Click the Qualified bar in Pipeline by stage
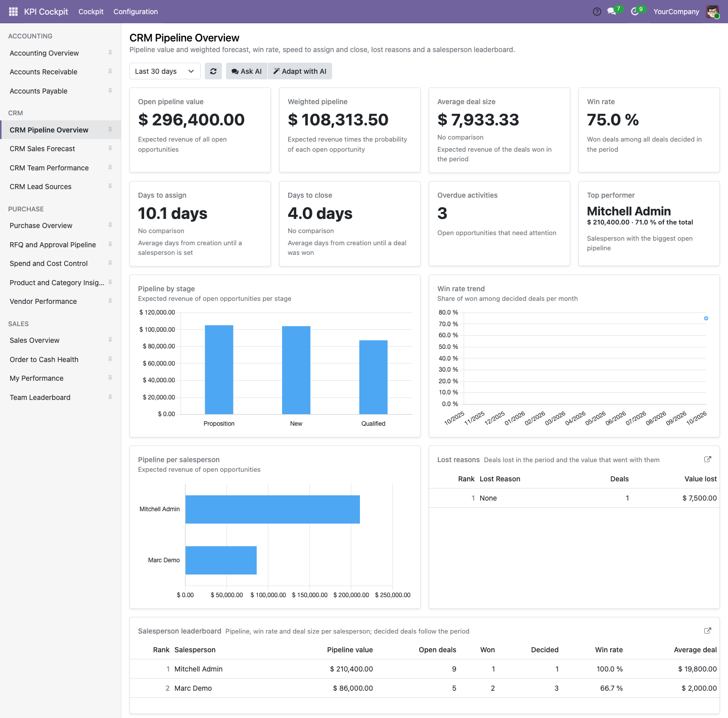 tap(374, 377)
